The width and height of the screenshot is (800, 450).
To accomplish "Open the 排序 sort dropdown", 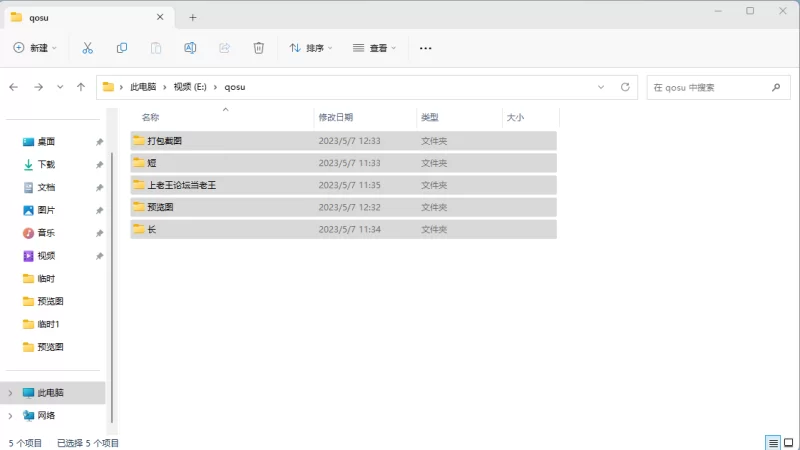I will 311,48.
